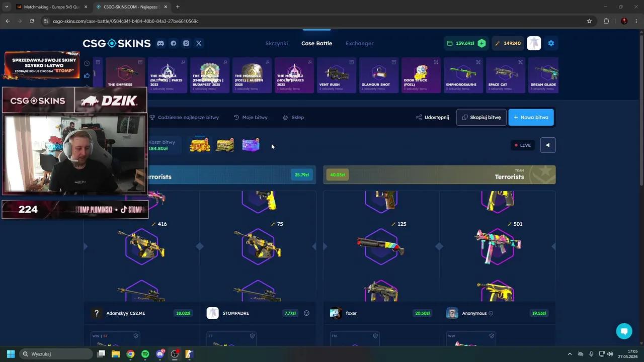Click the colorful SMG skin worth 501
644x362 pixels.
498,246
